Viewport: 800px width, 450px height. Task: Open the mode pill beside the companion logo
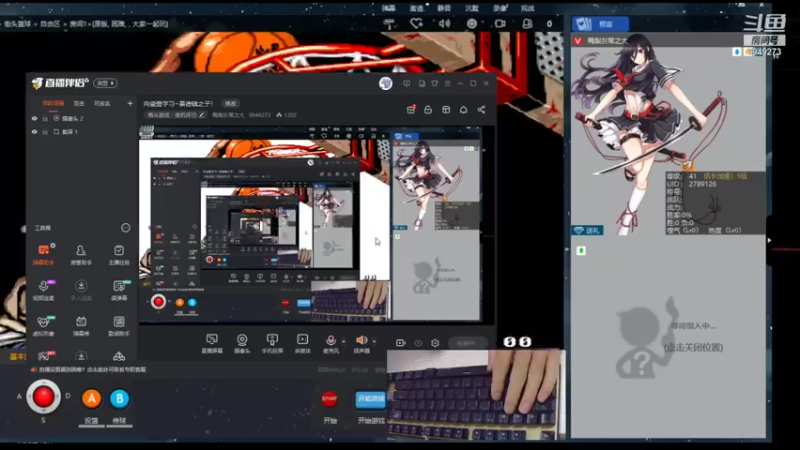coord(105,83)
